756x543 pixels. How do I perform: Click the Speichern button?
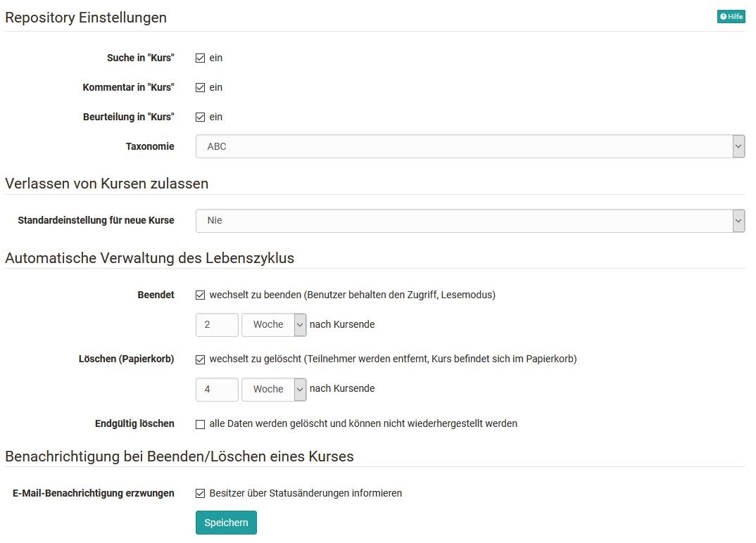[x=226, y=523]
